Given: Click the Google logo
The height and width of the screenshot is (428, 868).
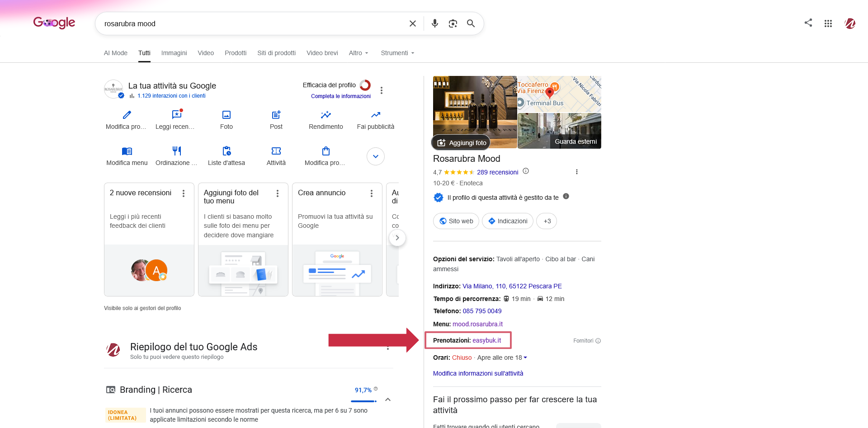Looking at the screenshot, I should point(54,23).
